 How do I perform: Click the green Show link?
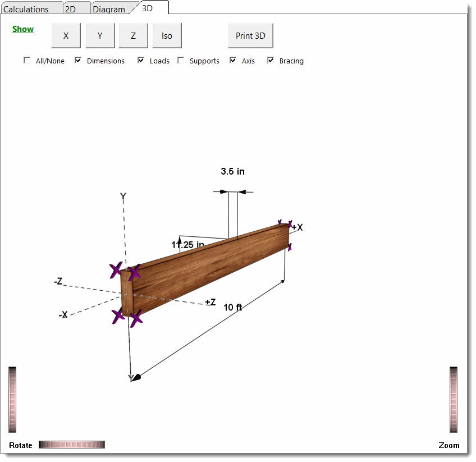23,29
